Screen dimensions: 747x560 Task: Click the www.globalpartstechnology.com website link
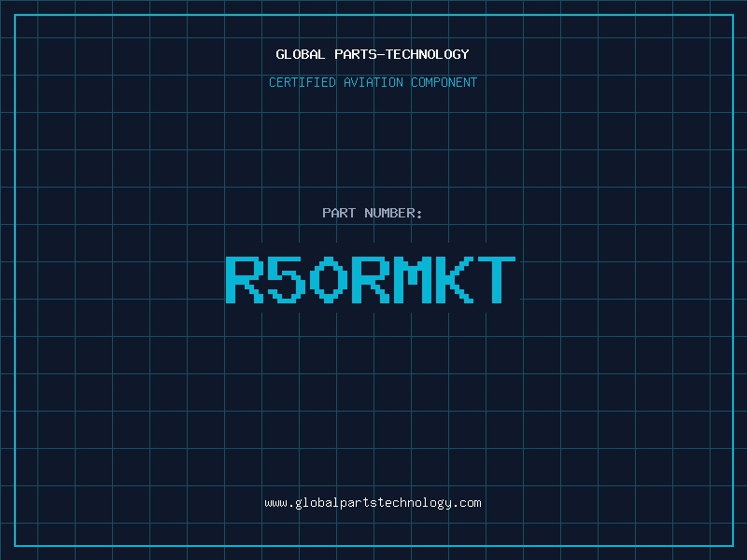(373, 502)
